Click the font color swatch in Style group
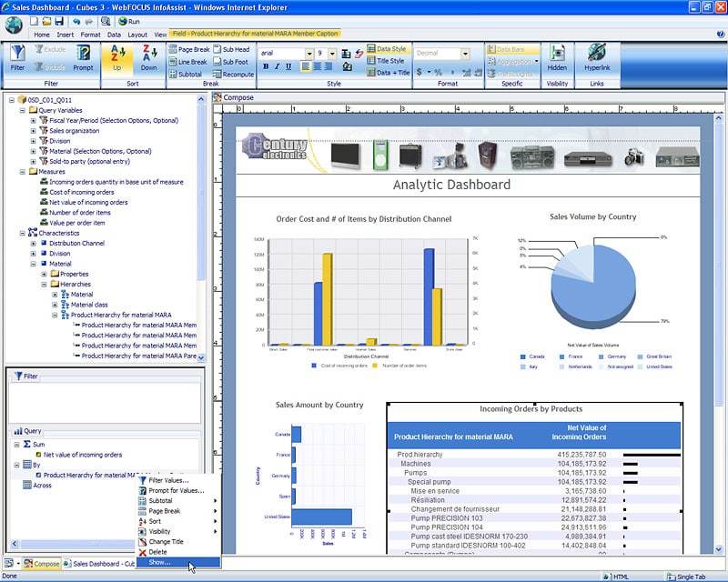Screen dimensions: 728x582 coord(349,65)
